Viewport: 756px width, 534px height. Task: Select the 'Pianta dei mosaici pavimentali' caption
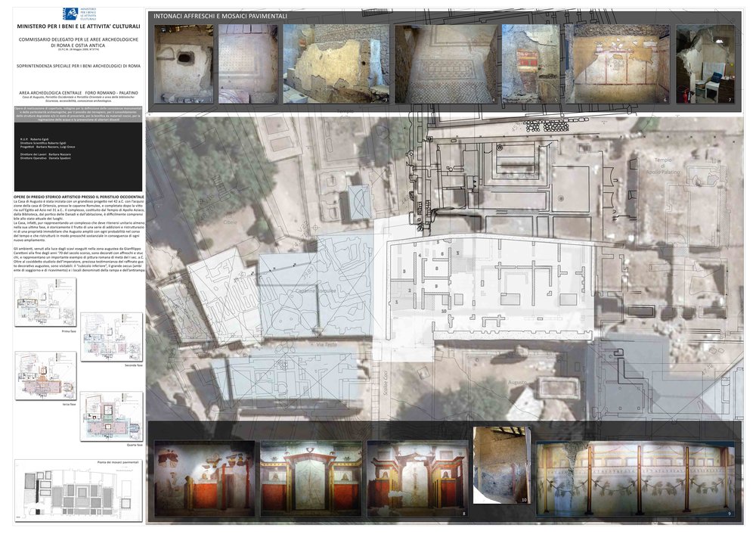[118, 462]
